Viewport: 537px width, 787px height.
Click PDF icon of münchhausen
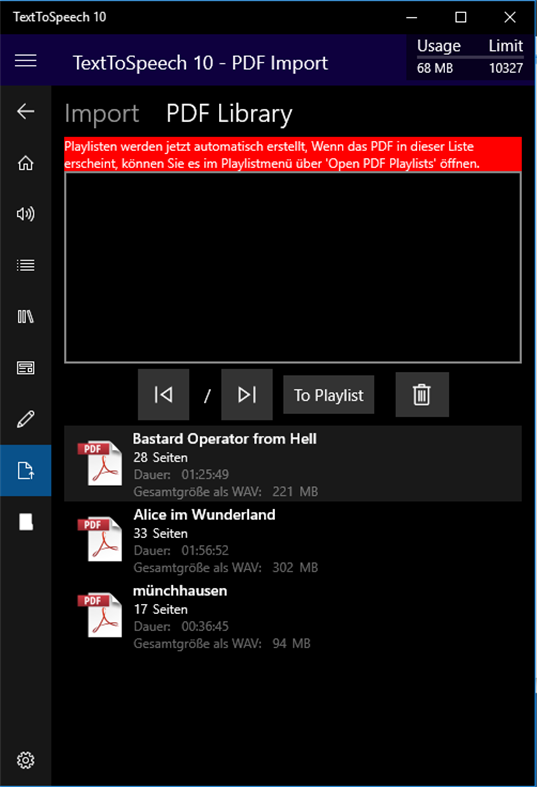[x=100, y=615]
